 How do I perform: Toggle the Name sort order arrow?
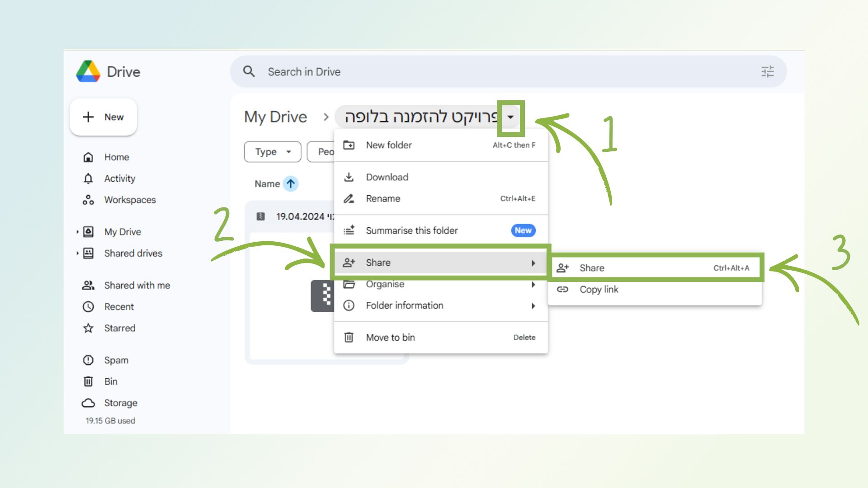[289, 184]
